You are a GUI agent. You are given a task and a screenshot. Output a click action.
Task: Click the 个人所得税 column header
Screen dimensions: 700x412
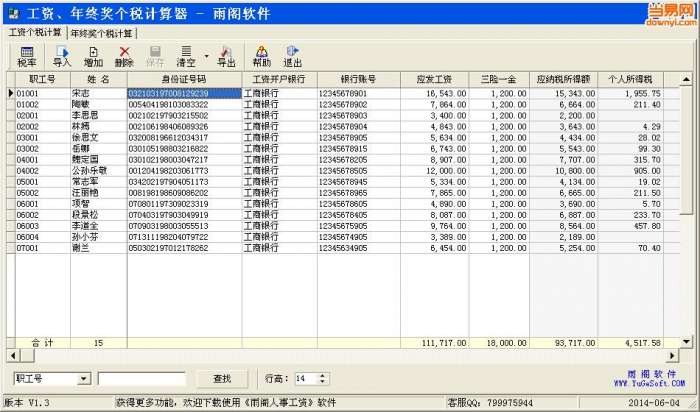pyautogui.click(x=630, y=79)
